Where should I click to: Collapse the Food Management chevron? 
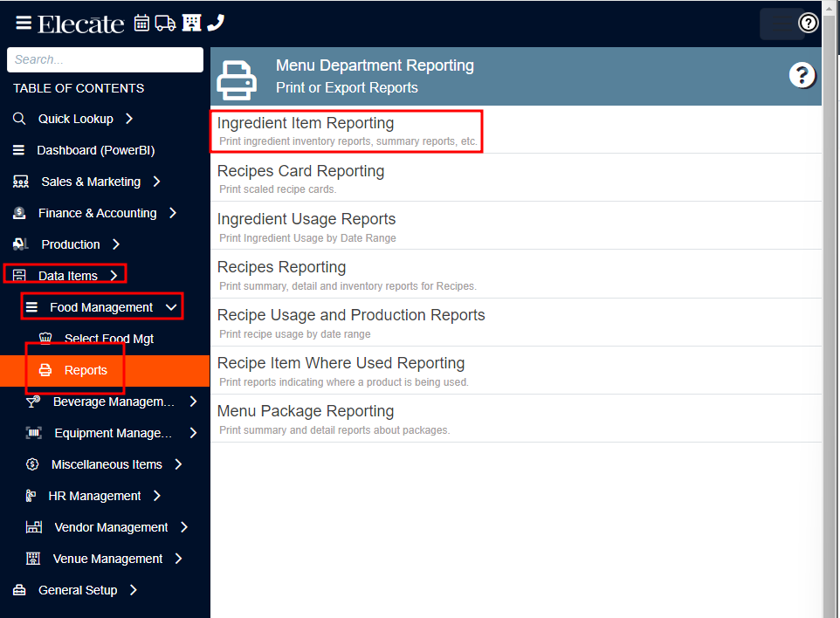click(x=171, y=307)
